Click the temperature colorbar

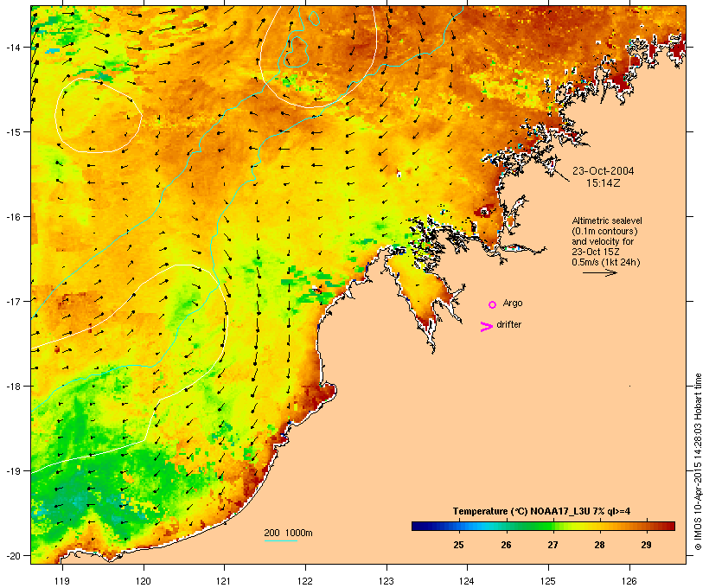click(543, 526)
